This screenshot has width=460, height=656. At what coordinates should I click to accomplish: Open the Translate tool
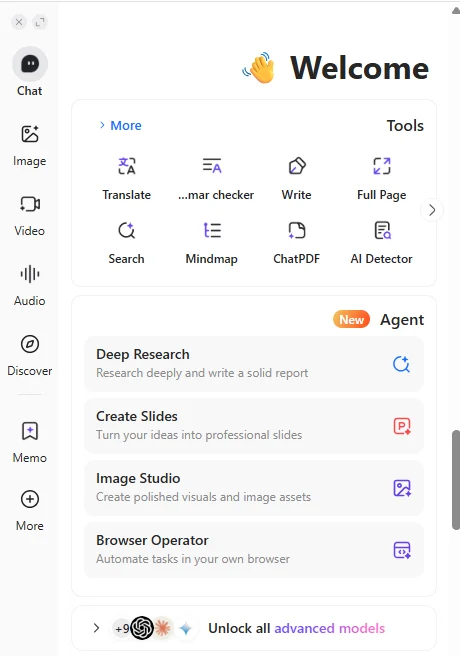[126, 179]
